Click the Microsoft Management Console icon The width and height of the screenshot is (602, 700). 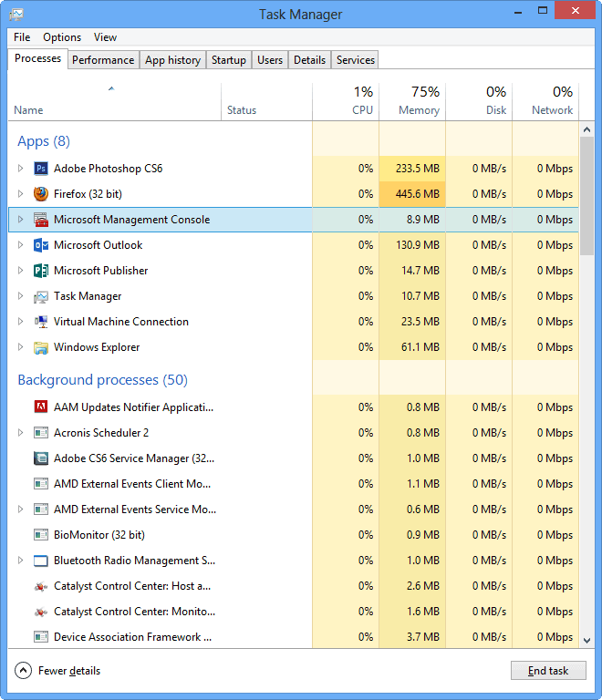click(x=41, y=219)
